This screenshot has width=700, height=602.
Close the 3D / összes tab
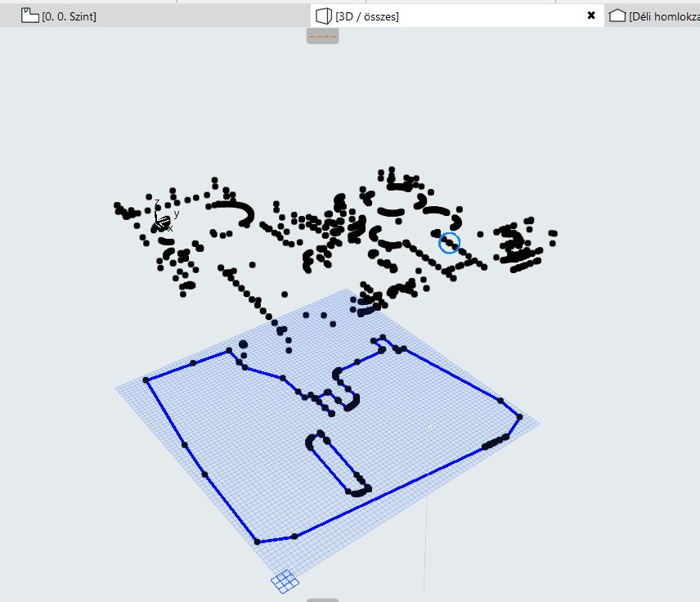(591, 16)
